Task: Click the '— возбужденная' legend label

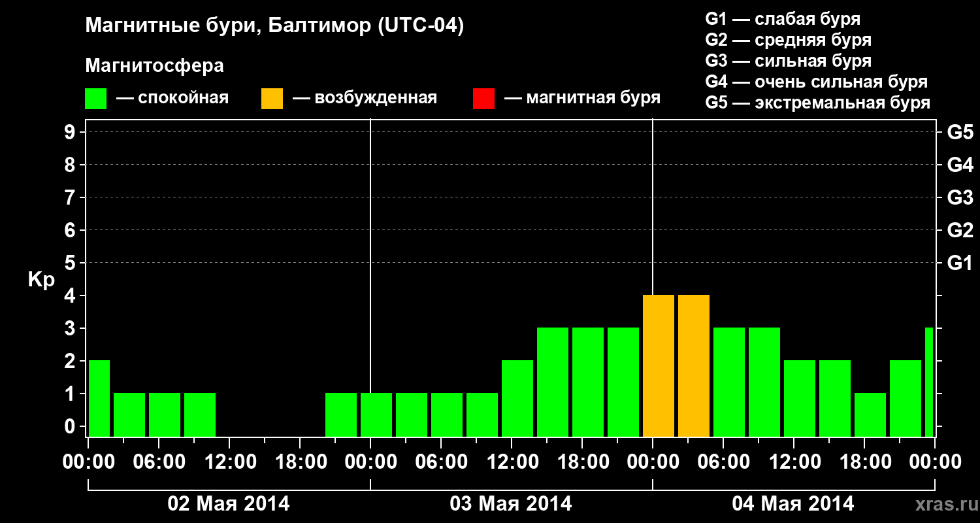Action: [365, 99]
